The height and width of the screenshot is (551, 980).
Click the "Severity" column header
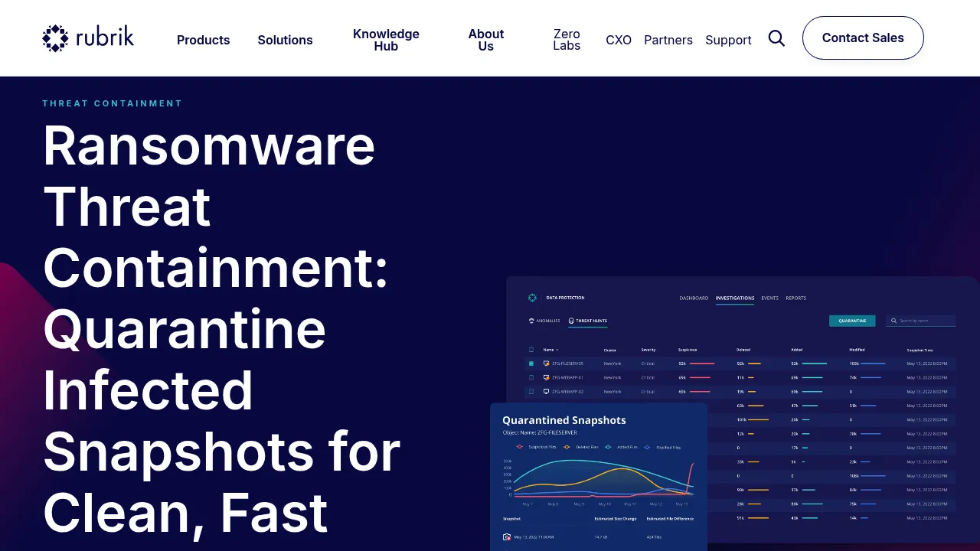(648, 350)
